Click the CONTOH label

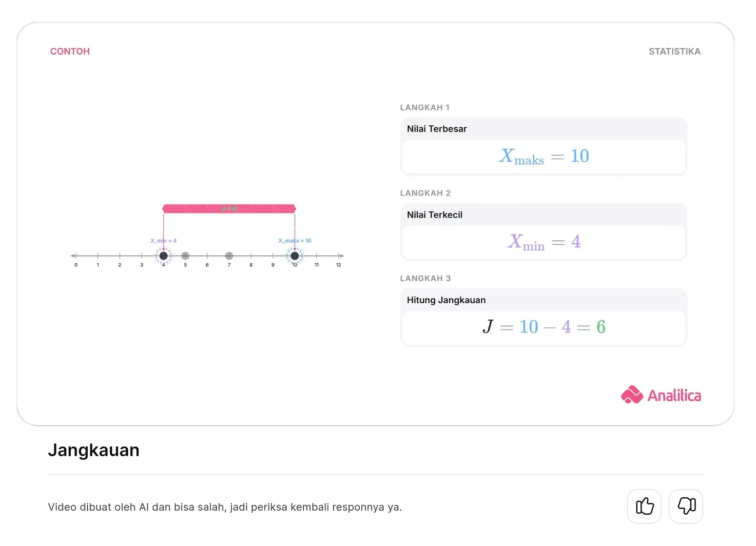(70, 51)
